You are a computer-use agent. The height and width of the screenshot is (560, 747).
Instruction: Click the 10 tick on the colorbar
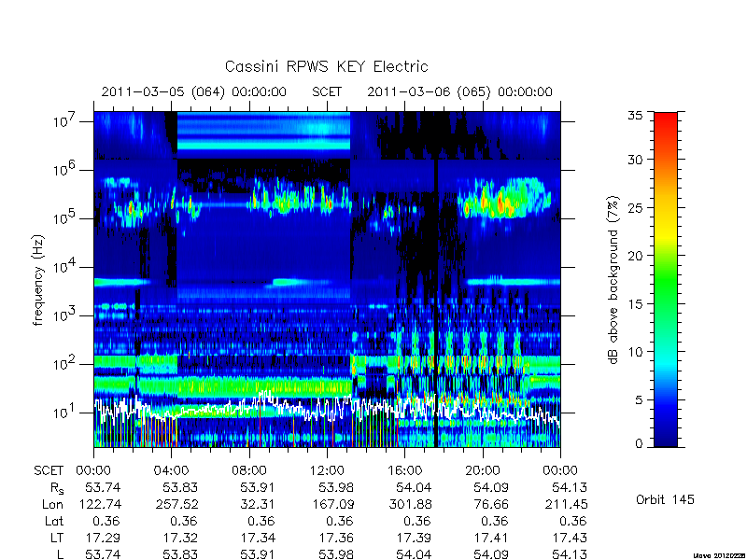(x=635, y=352)
